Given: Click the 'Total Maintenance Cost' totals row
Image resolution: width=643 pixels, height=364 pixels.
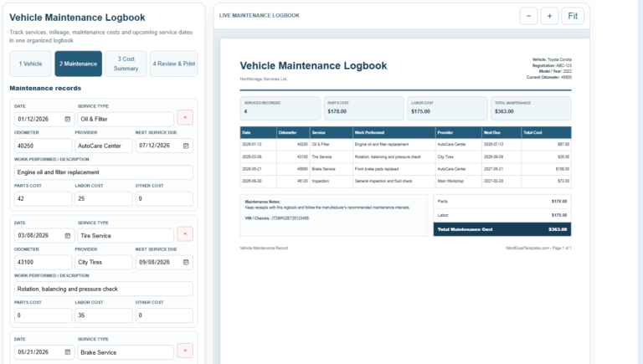Looking at the screenshot, I should (502, 229).
